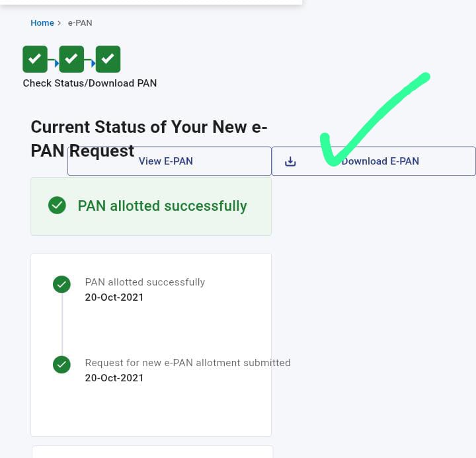Click the second green step checkmark box
The width and height of the screenshot is (476, 458).
(x=71, y=59)
